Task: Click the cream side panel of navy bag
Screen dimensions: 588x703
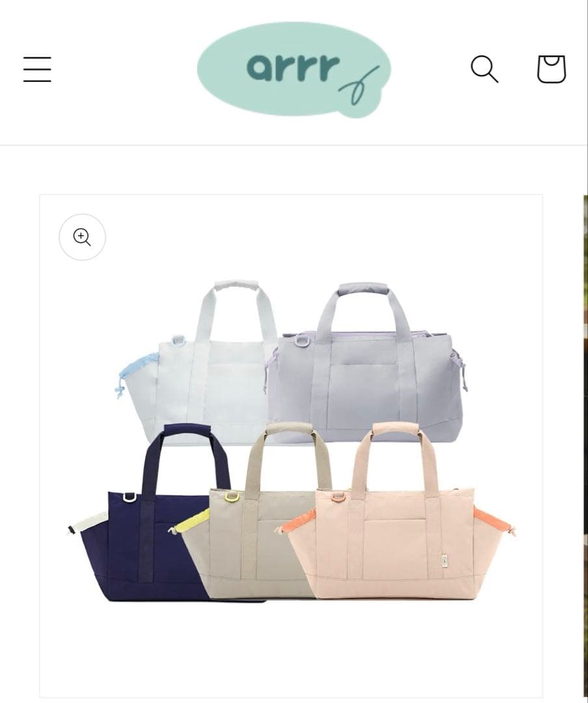Action: pos(90,523)
